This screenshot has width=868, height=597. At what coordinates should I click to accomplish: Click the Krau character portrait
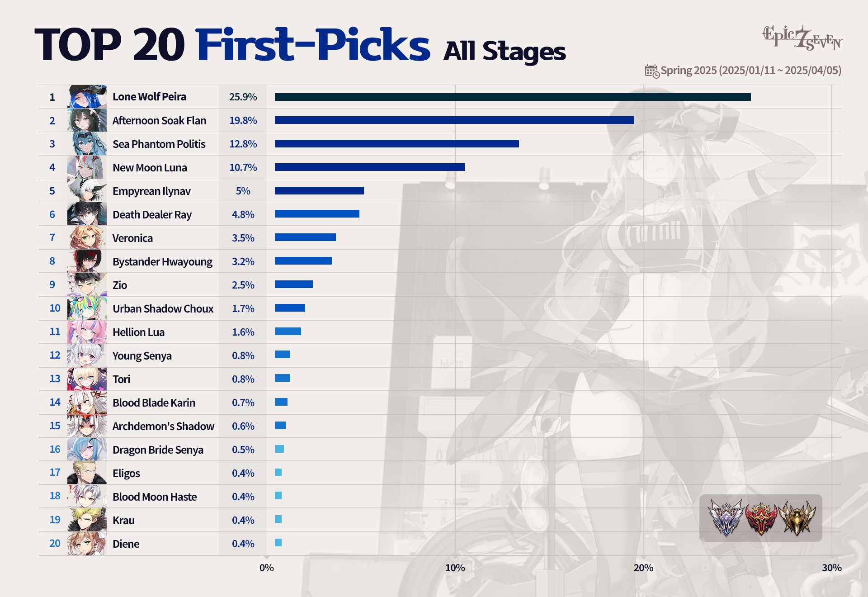[x=87, y=520]
